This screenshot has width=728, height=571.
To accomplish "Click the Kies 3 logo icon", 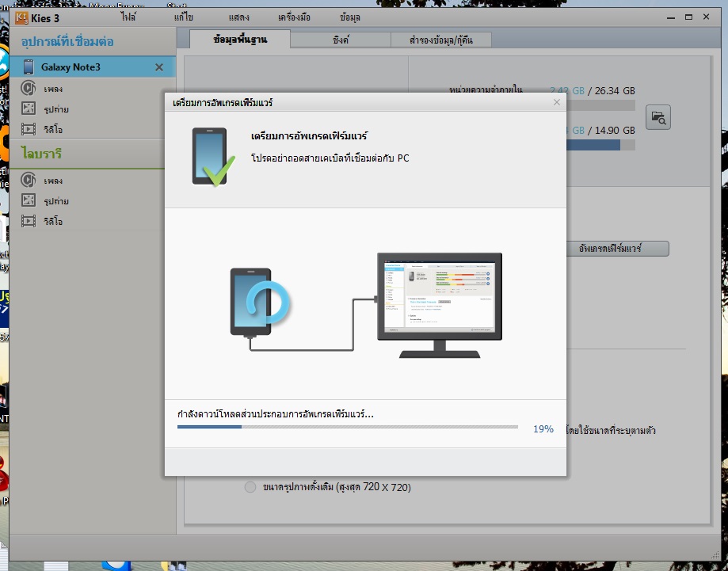I will [x=21, y=18].
